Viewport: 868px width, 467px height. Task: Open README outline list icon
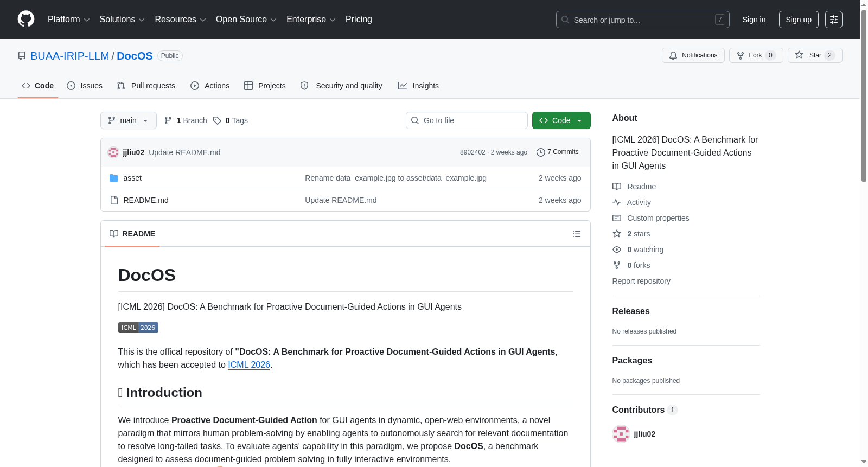click(x=577, y=234)
